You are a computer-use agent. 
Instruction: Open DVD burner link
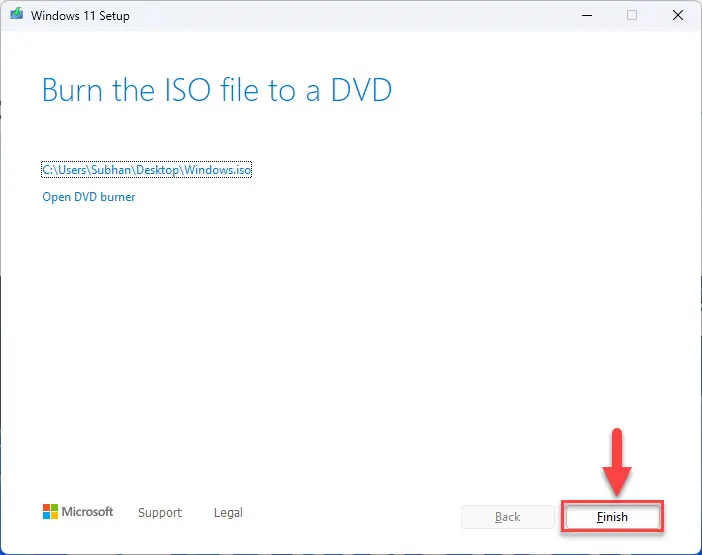click(x=89, y=197)
